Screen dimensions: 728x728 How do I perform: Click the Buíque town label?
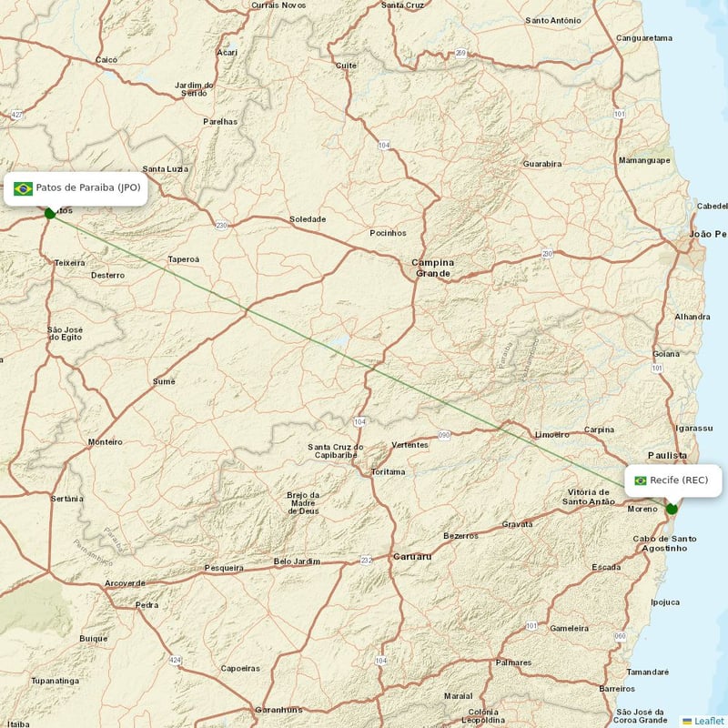tap(94, 639)
